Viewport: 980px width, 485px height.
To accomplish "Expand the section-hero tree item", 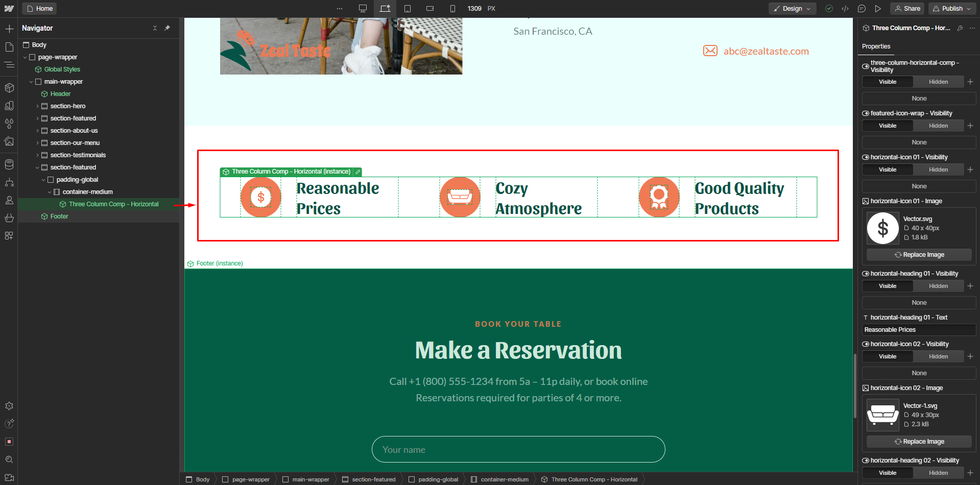I will pyautogui.click(x=38, y=106).
